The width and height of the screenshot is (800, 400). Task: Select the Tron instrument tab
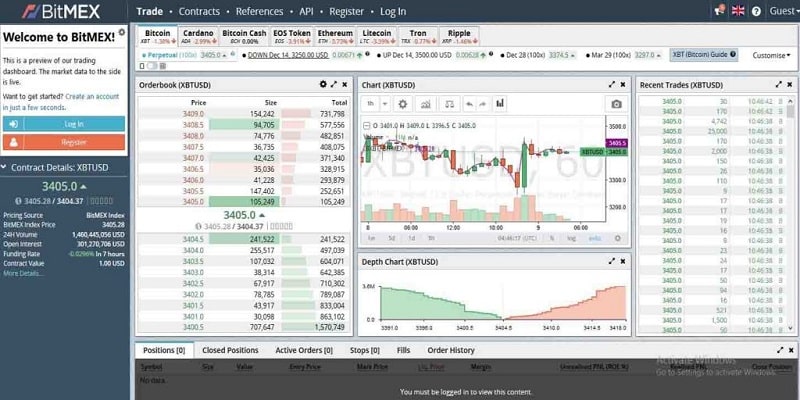click(417, 36)
